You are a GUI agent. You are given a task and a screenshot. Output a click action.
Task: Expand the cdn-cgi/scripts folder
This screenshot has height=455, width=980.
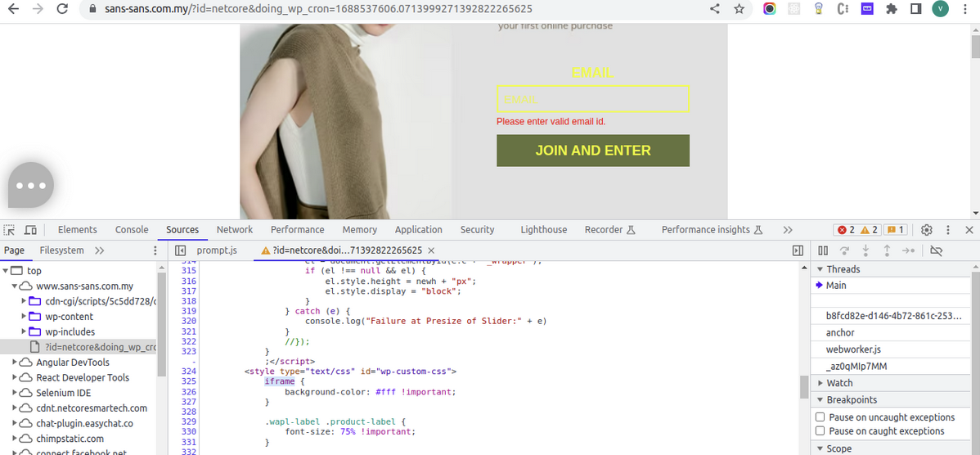[x=24, y=301]
